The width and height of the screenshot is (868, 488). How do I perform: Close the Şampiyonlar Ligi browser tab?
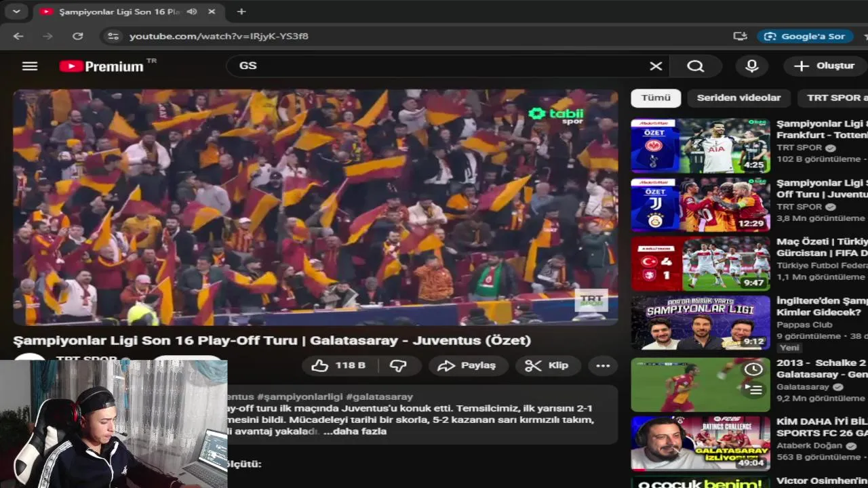(212, 12)
